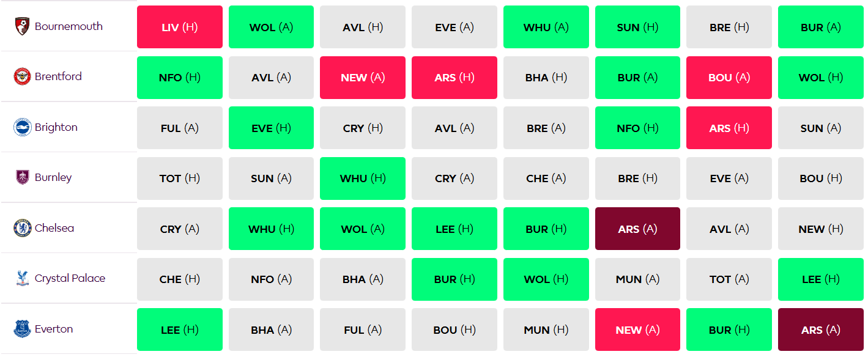868x357 pixels.
Task: Open the Bournemouth team page link
Action: pos(69,27)
